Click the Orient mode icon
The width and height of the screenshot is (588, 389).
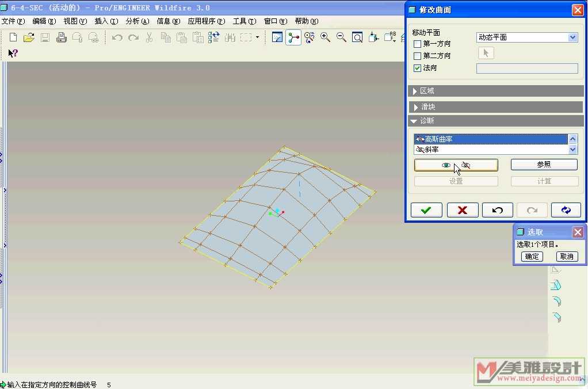tap(310, 37)
